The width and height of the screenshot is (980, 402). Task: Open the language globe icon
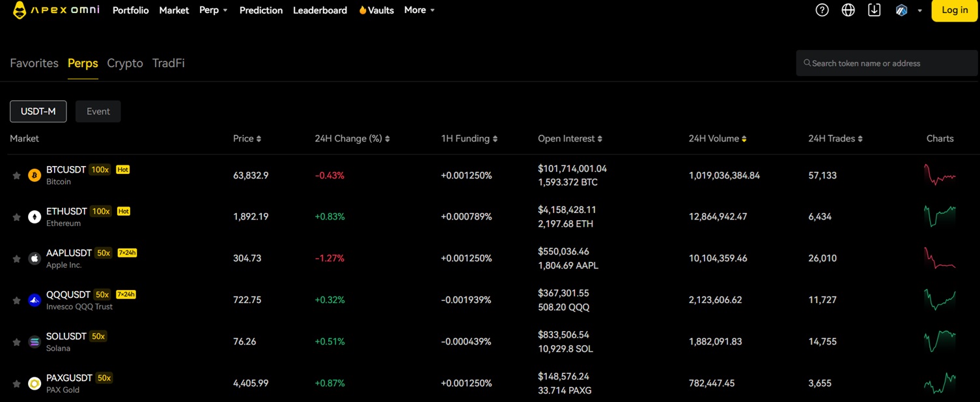point(848,10)
